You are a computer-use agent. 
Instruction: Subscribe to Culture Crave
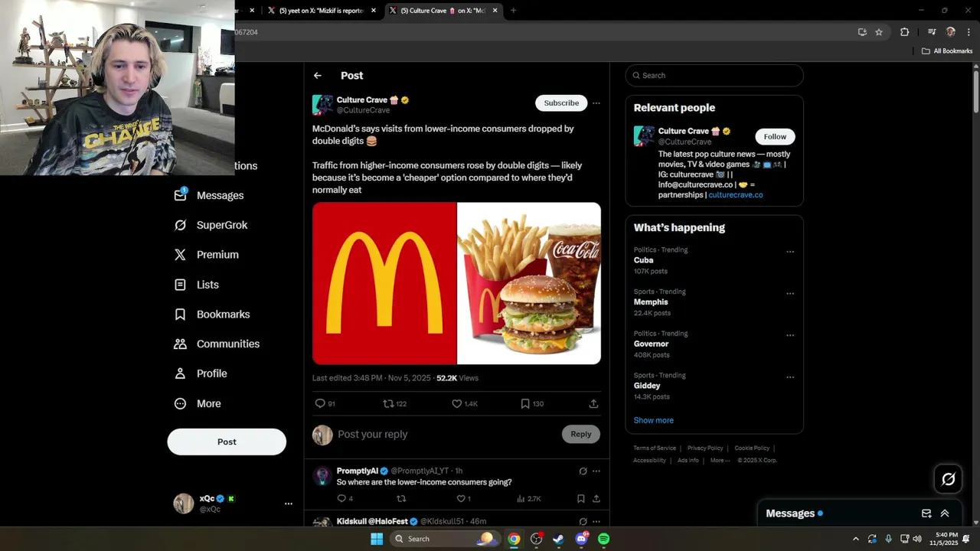click(561, 103)
